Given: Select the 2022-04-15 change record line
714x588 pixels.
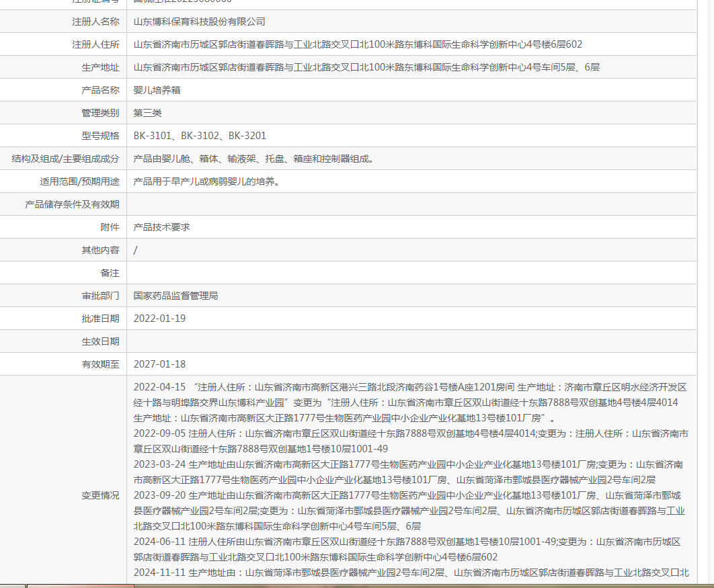Looking at the screenshot, I should point(410,403).
